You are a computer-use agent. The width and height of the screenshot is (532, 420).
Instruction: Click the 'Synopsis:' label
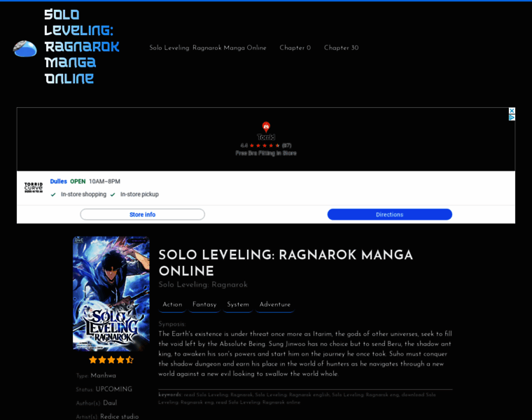(172, 324)
